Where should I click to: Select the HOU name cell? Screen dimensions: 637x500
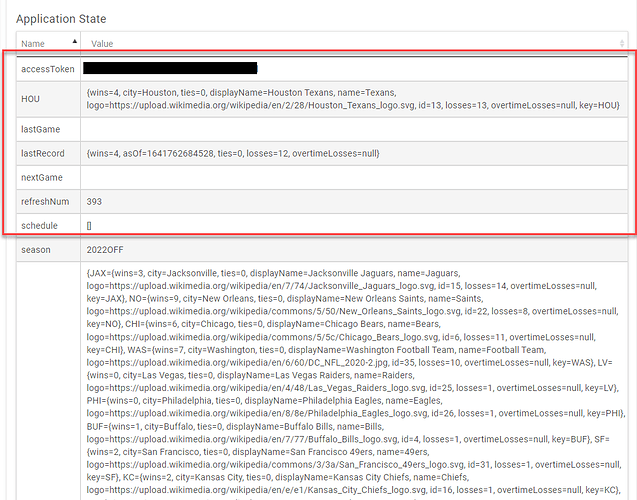coord(48,99)
